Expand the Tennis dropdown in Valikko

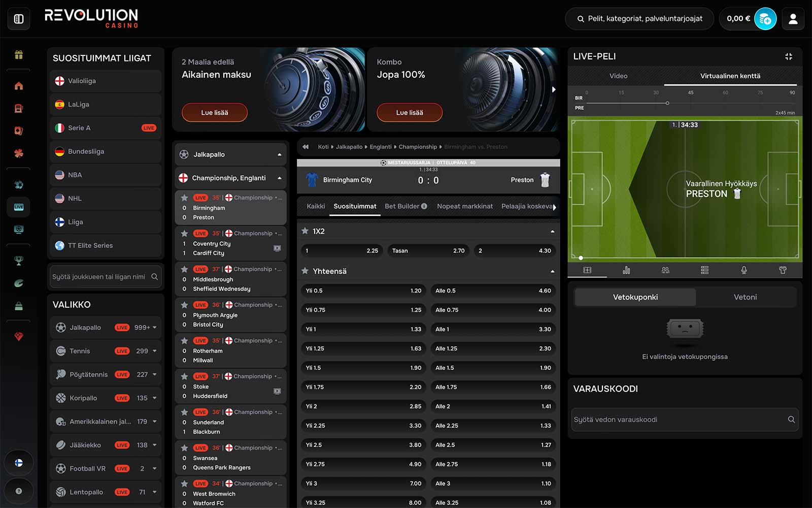[154, 351]
